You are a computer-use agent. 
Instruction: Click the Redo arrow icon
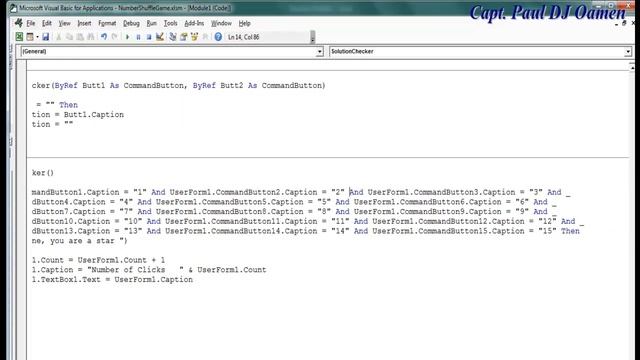[x=115, y=37]
